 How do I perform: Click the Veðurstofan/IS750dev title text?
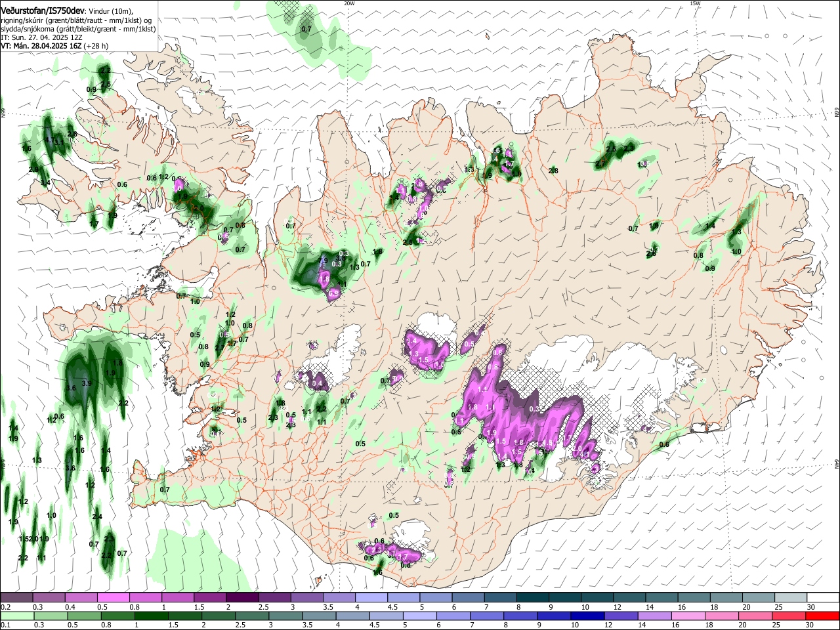coord(43,10)
